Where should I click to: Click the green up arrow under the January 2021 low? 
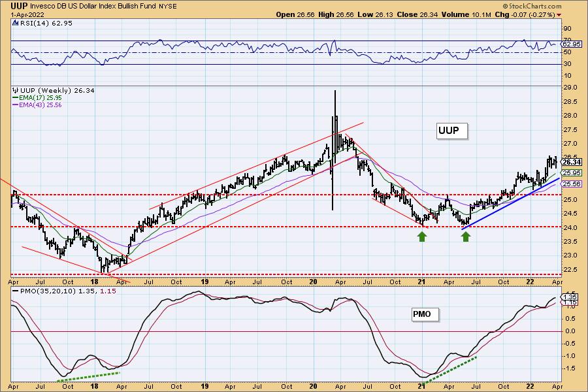coord(422,237)
